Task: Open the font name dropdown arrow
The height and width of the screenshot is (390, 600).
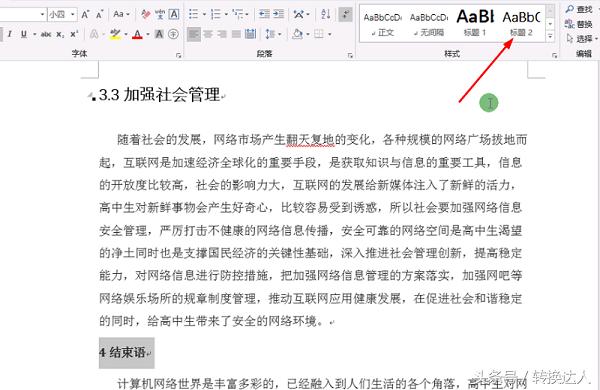Action: [x=42, y=15]
